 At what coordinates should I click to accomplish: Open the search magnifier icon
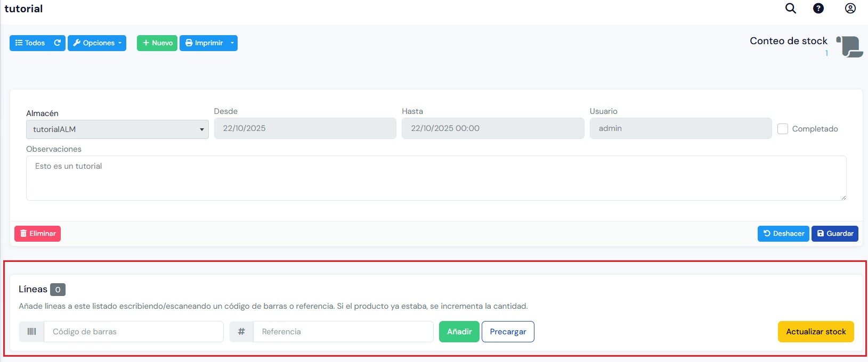[x=791, y=9]
